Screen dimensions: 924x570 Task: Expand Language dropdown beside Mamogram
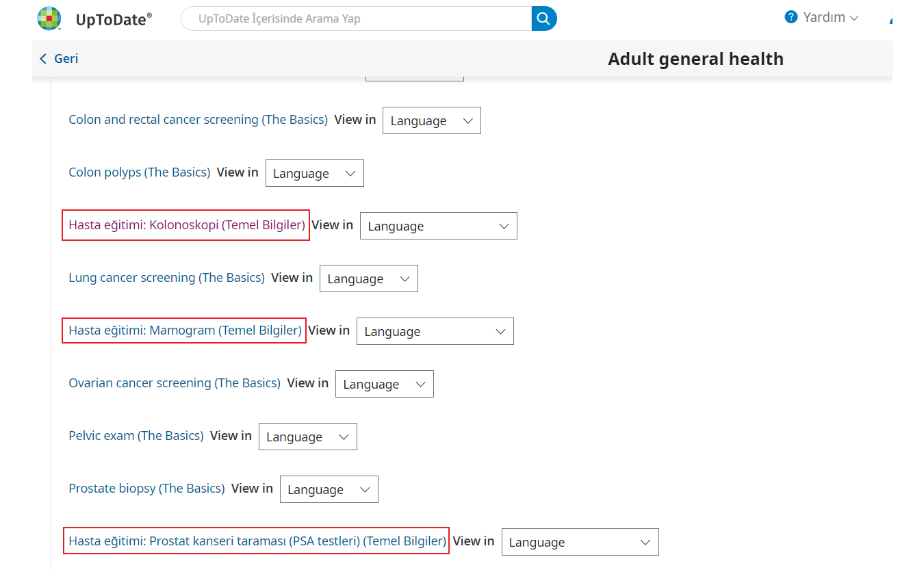(x=435, y=331)
